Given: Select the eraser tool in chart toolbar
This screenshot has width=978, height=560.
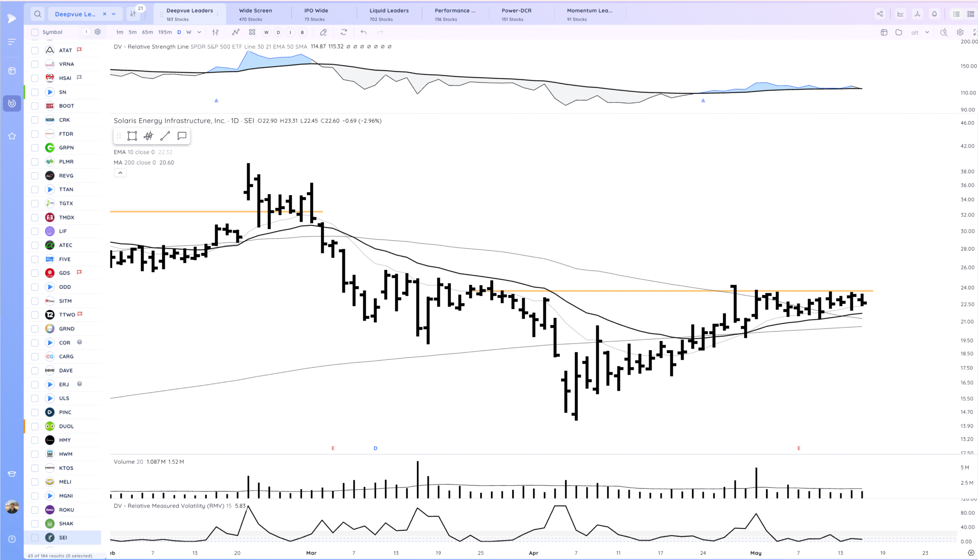Looking at the screenshot, I should click(x=324, y=32).
